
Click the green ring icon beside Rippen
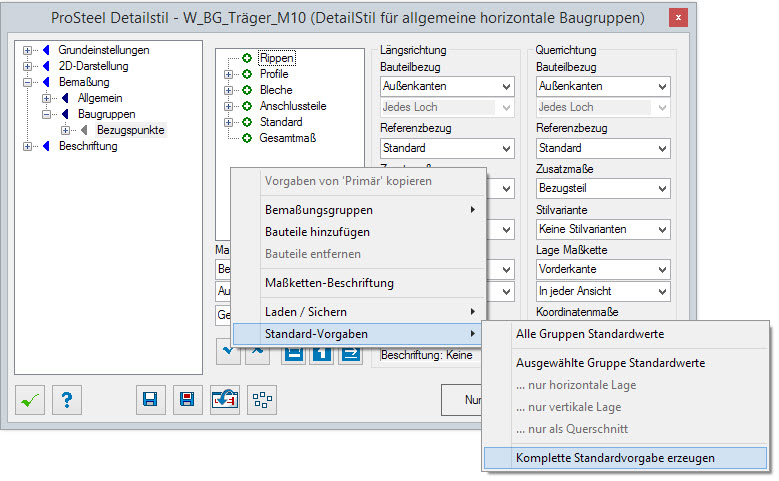247,58
